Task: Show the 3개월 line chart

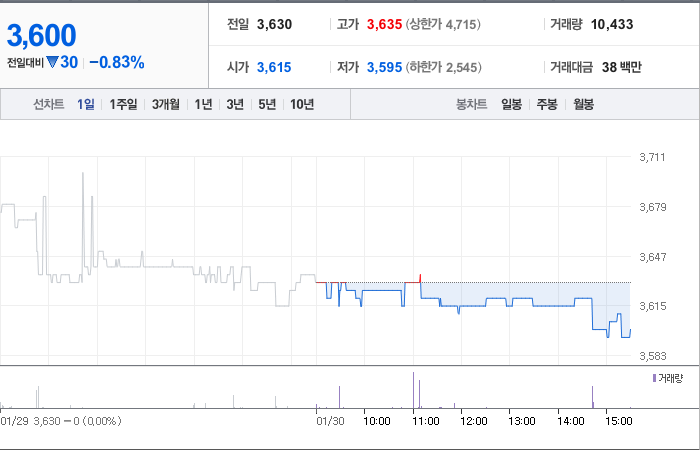Action: pyautogui.click(x=166, y=104)
